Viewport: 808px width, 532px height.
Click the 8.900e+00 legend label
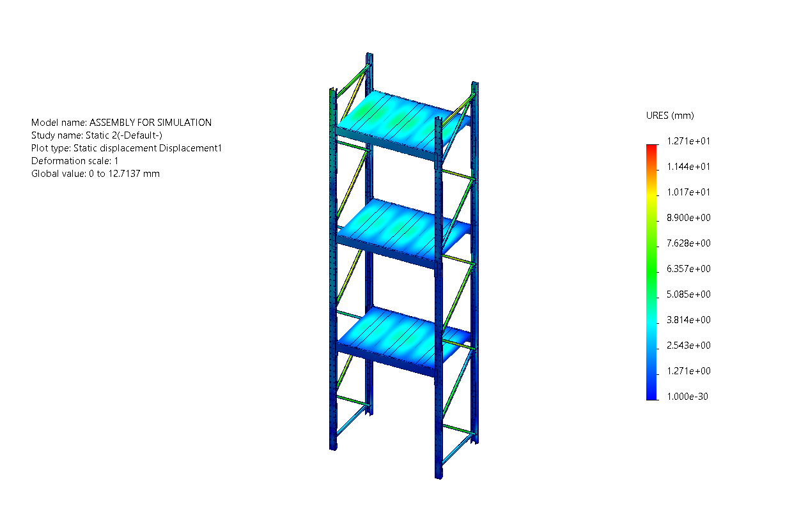(688, 218)
